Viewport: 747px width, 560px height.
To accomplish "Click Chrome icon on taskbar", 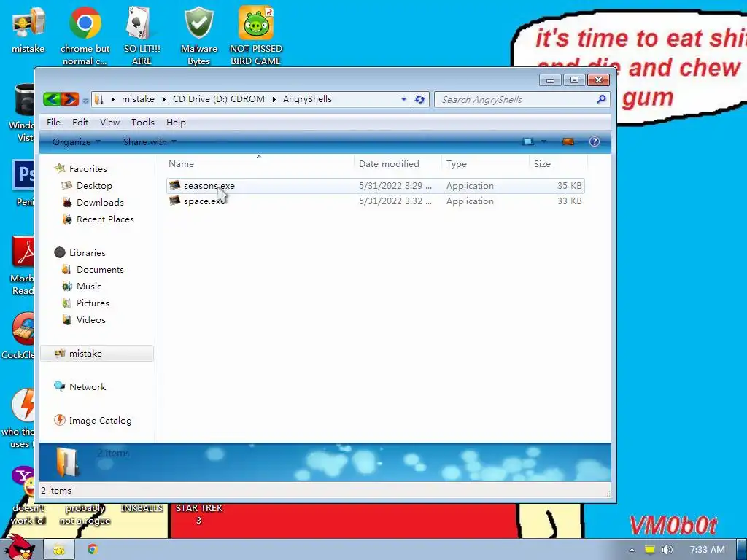I will [x=93, y=550].
